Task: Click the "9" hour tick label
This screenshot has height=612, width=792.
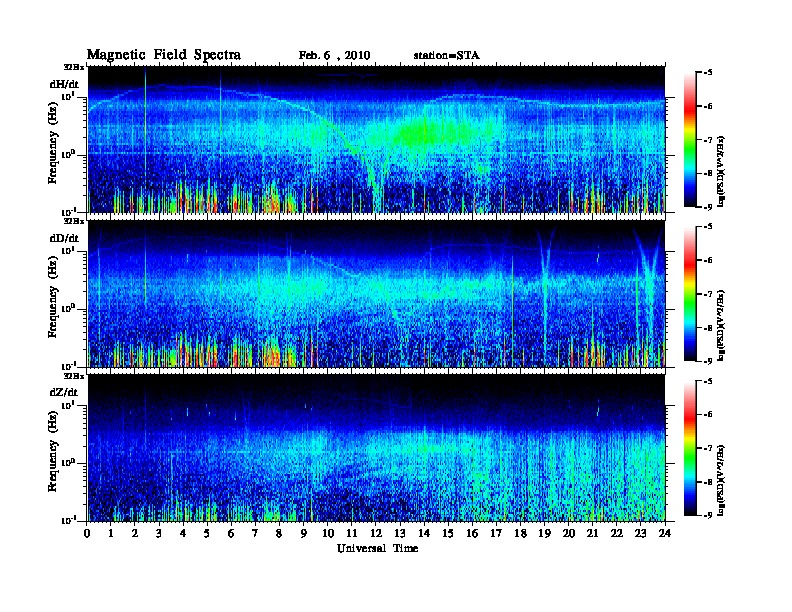Action: click(304, 533)
